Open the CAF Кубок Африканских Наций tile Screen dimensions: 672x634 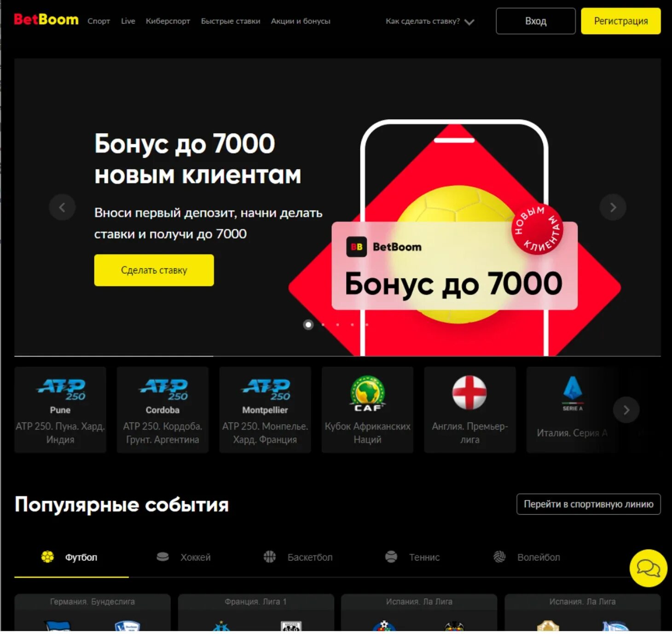[367, 410]
